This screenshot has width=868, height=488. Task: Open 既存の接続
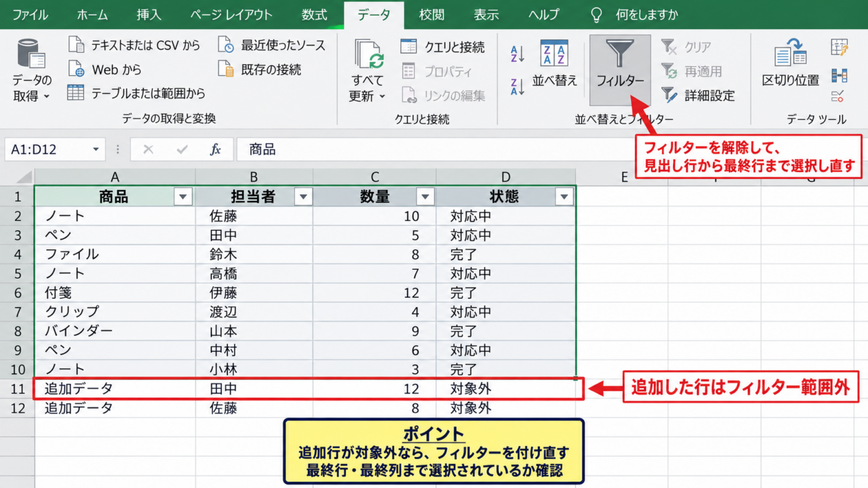[x=260, y=69]
